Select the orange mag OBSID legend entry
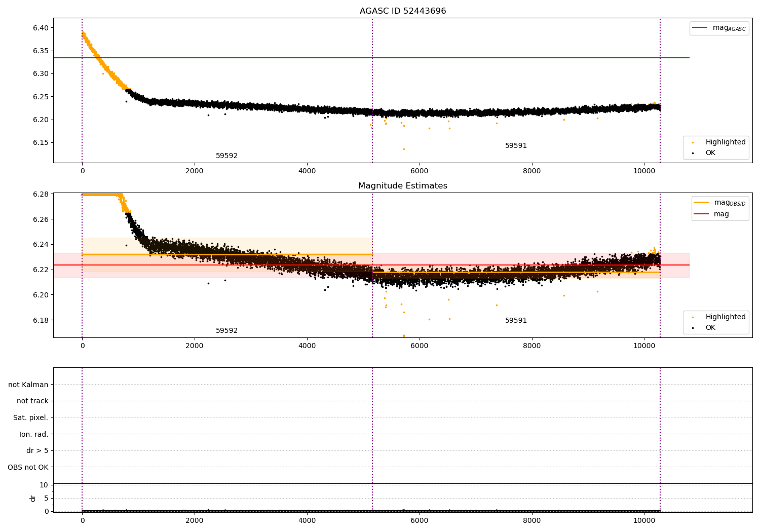The width and height of the screenshot is (760, 532). coord(720,203)
